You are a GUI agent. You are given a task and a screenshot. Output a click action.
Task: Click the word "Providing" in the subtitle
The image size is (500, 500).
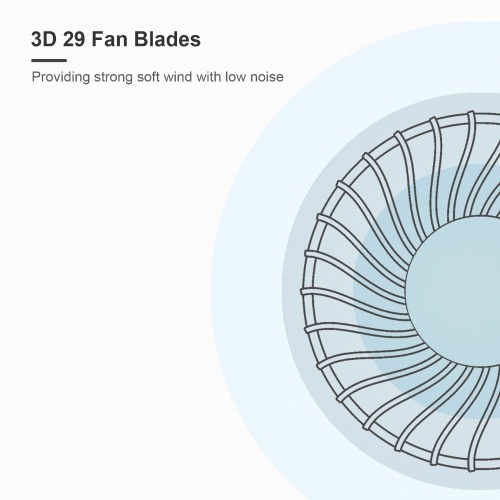coord(61,77)
